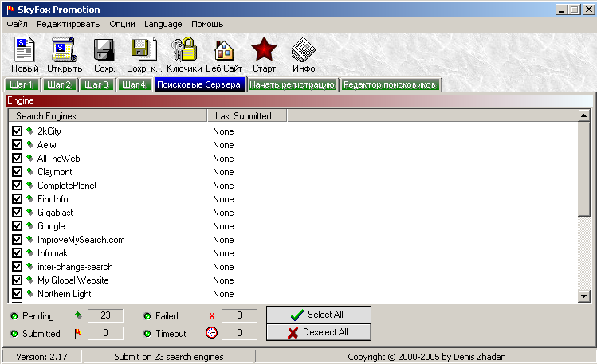Image resolution: width=597 pixels, height=364 pixels.
Task: Click the Deselect All button
Action: pyautogui.click(x=319, y=332)
